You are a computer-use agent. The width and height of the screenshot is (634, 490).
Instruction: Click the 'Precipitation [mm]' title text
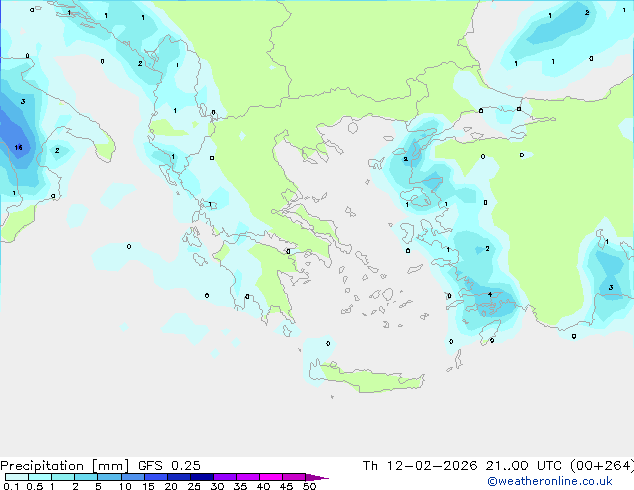click(65, 466)
